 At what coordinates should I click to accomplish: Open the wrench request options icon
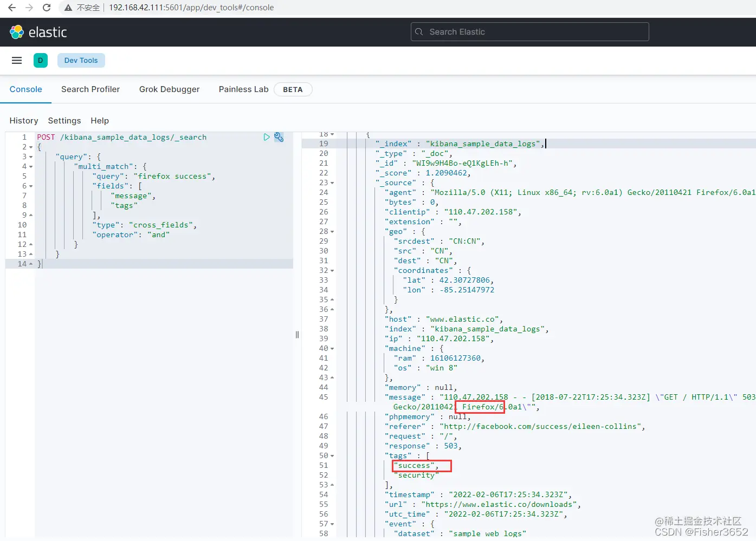279,137
